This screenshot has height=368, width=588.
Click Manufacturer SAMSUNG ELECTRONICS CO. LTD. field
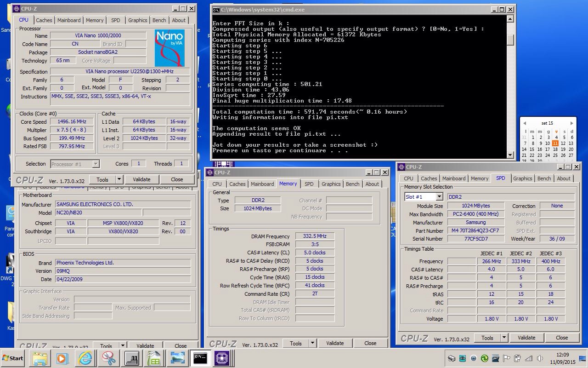coord(123,204)
